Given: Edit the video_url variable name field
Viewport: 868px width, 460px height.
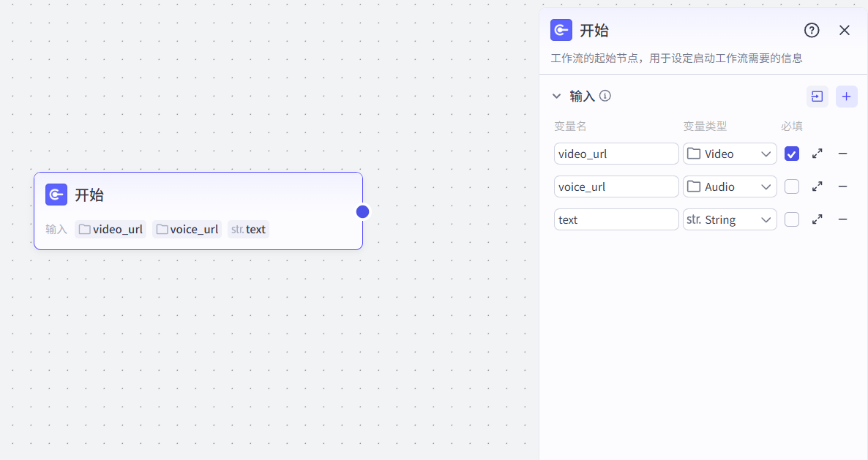Looking at the screenshot, I should [x=616, y=154].
